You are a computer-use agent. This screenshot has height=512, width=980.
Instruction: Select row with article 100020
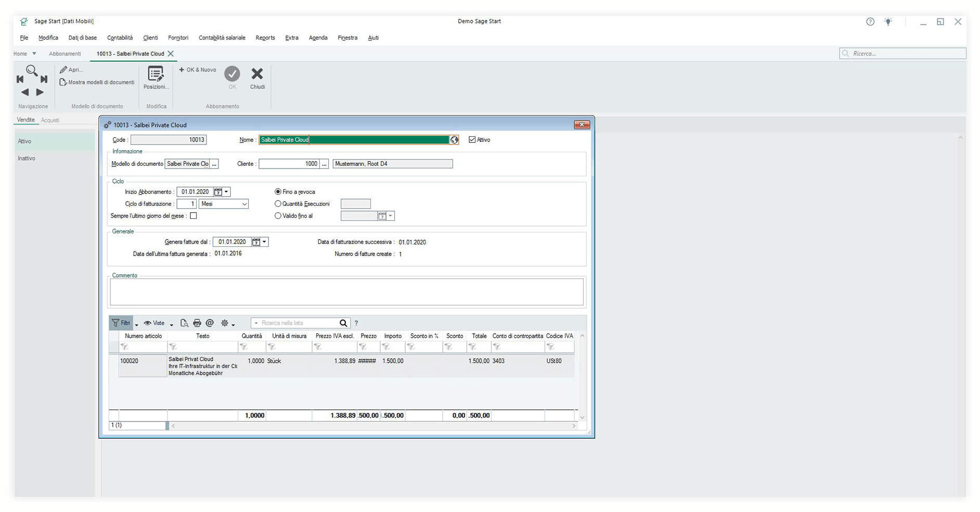click(342, 366)
